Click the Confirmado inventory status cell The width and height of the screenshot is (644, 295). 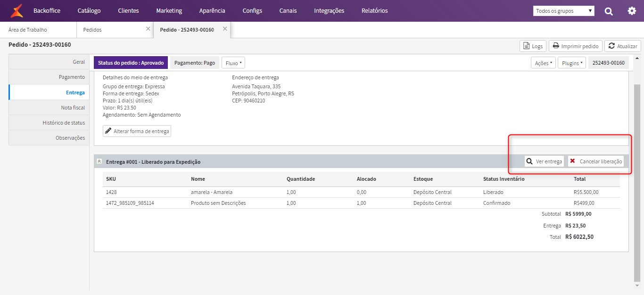[x=497, y=203]
